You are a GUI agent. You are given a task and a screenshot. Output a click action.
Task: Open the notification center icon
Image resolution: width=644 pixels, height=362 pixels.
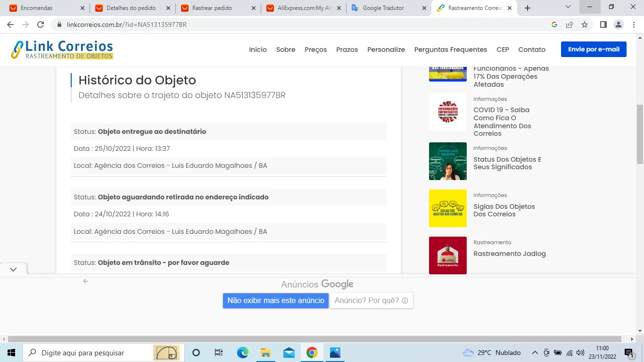(629, 353)
